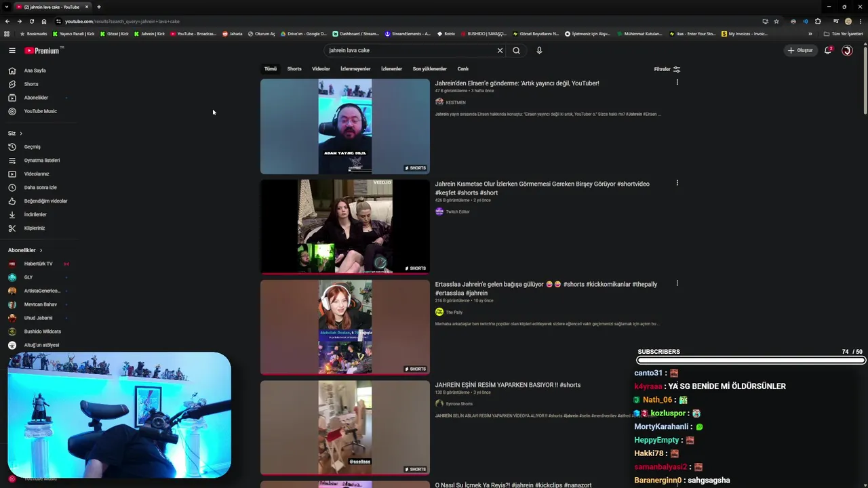The width and height of the screenshot is (868, 488).
Task: Select the Canlı filter chip
Action: click(463, 68)
